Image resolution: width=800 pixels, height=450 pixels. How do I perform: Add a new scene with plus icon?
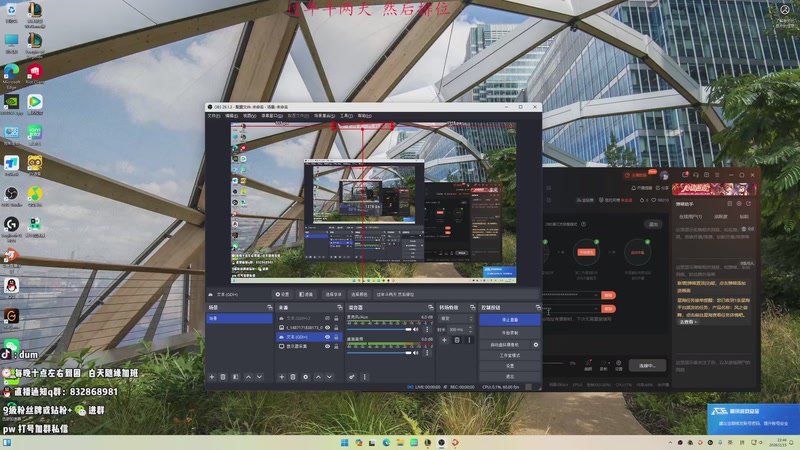211,377
